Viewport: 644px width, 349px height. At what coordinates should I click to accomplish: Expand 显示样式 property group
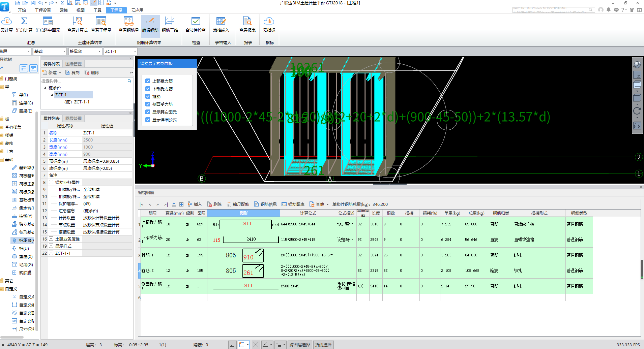[x=51, y=246]
